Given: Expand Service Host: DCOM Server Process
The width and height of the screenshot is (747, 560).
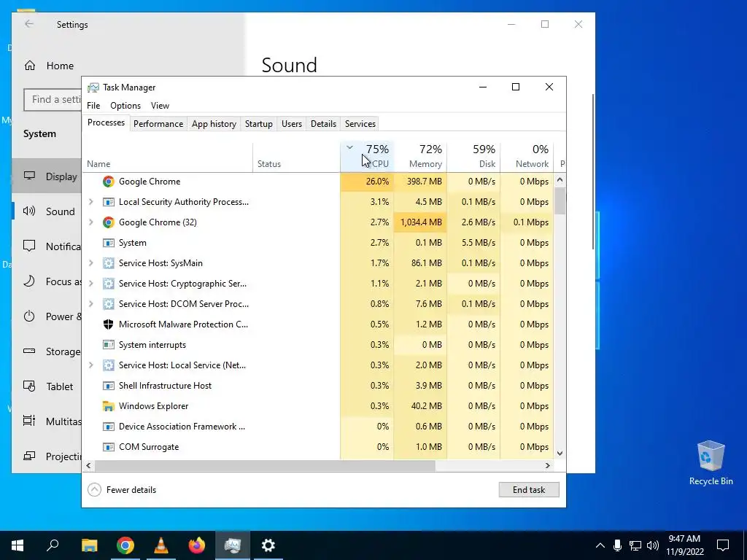Looking at the screenshot, I should tap(91, 304).
